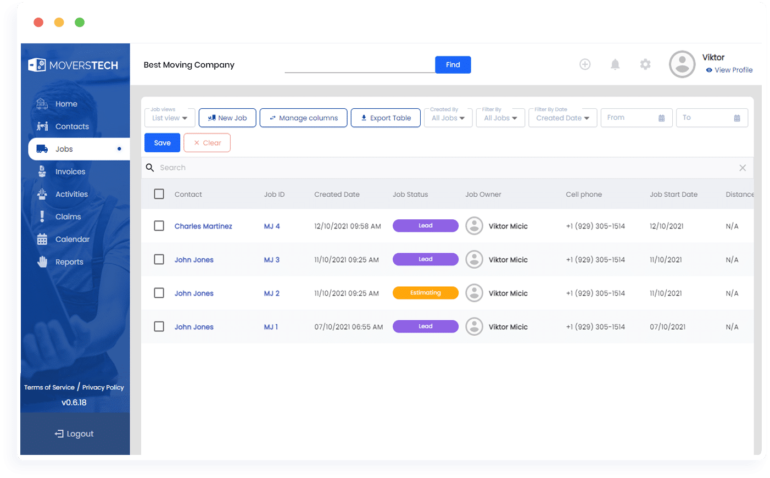Click Manage columns button
The width and height of the screenshot is (770, 478).
point(303,118)
